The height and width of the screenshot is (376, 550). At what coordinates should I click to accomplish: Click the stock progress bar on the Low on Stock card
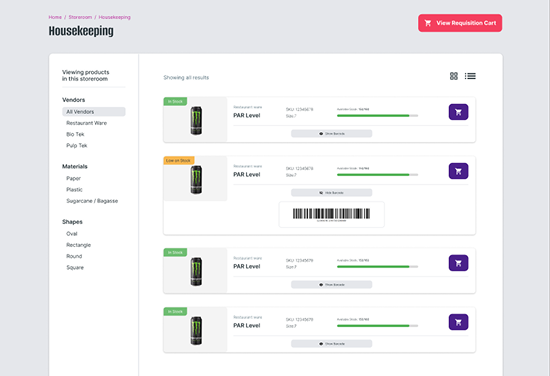tap(377, 175)
